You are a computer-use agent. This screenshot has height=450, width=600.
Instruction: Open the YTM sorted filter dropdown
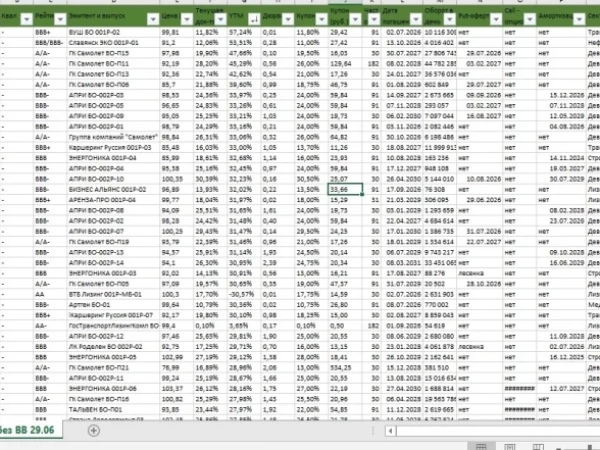click(x=254, y=19)
